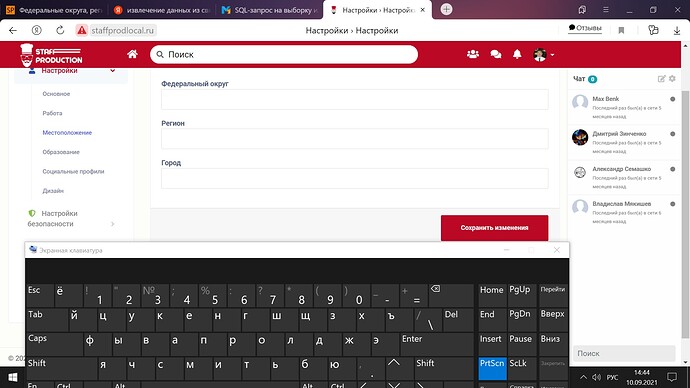Reload the page with refresh icon

pyautogui.click(x=60, y=30)
